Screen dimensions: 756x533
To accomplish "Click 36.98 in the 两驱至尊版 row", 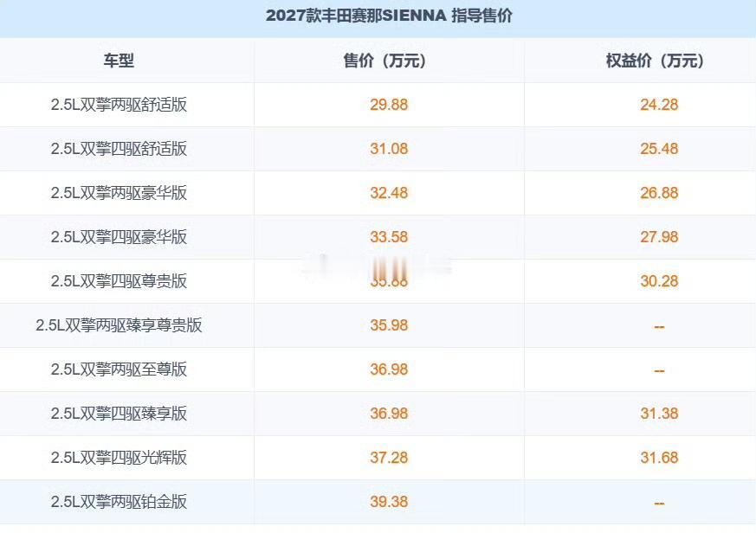I will [x=389, y=369].
